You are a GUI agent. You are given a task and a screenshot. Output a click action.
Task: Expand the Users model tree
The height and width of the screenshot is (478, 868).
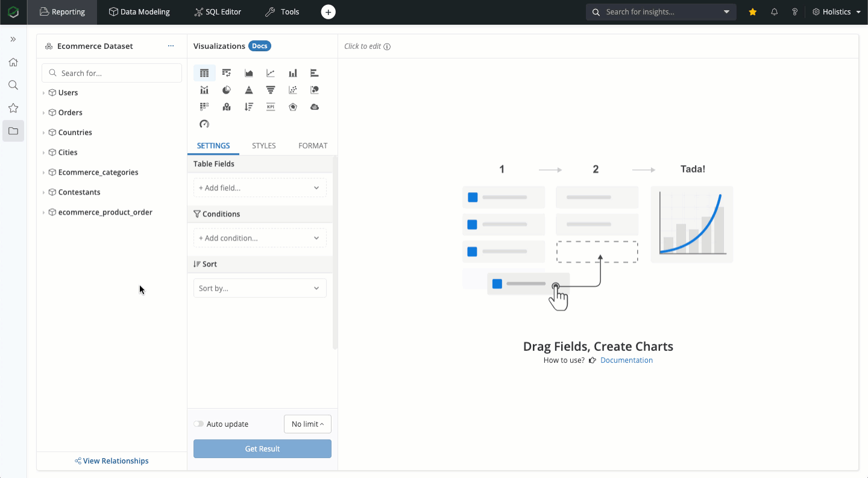[44, 93]
